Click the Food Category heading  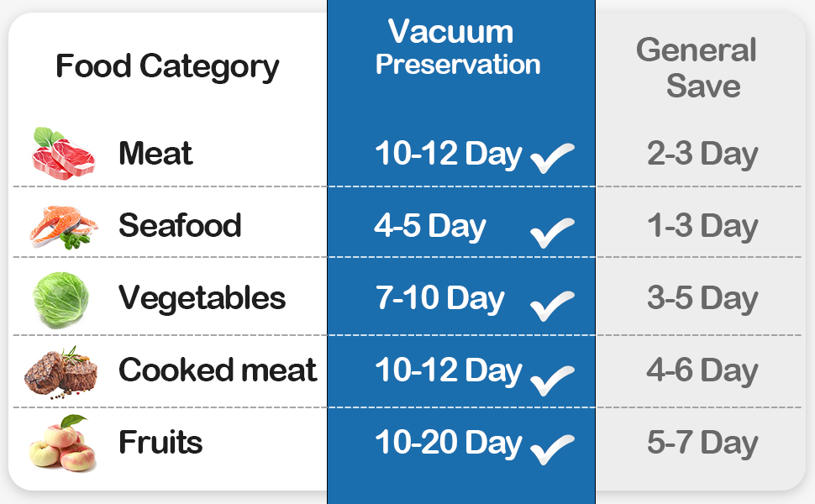click(x=167, y=66)
